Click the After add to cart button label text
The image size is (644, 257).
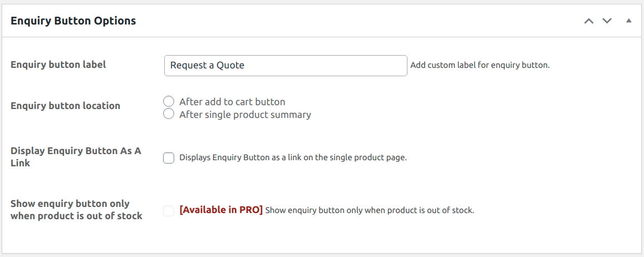pos(232,102)
